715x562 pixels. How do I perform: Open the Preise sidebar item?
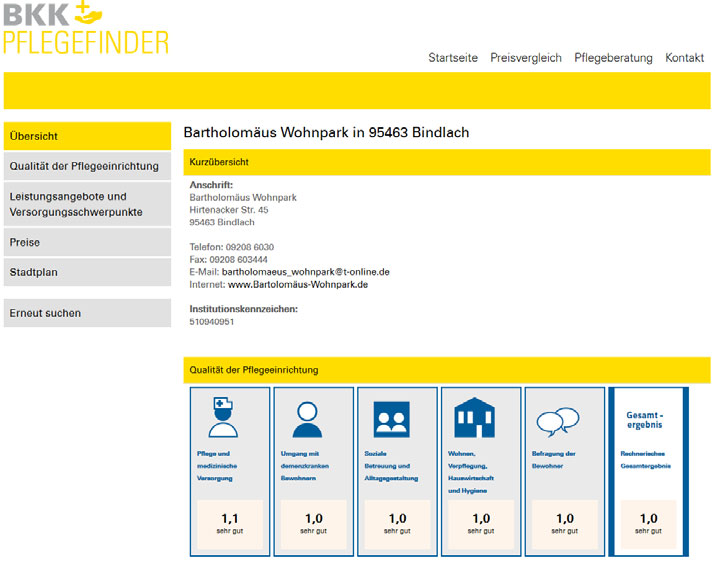tap(87, 242)
